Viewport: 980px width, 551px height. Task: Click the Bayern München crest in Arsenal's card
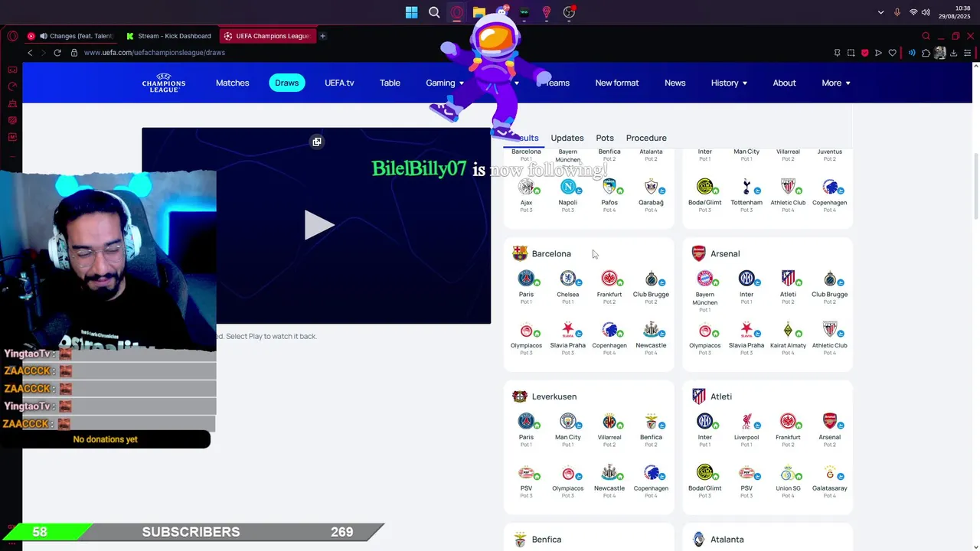(704, 279)
